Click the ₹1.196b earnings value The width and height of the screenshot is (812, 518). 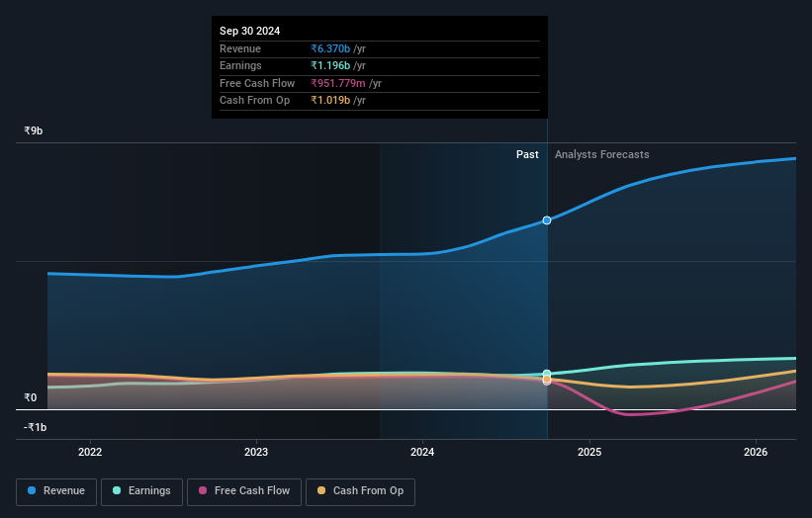click(330, 65)
